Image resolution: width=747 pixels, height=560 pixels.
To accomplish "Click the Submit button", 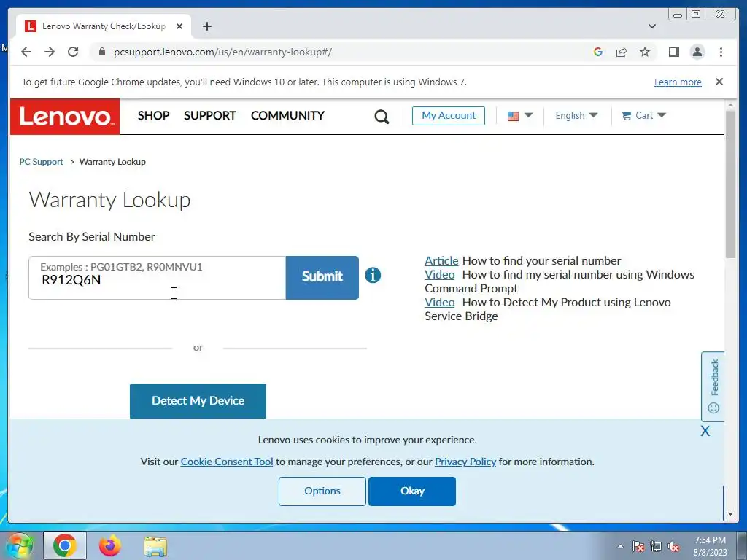I will pos(322,278).
